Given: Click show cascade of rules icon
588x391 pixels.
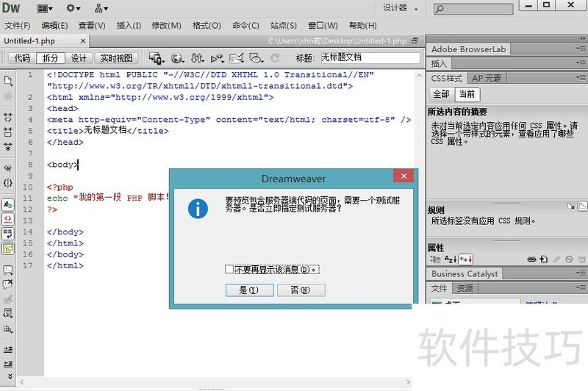Looking at the screenshot, I should pyautogui.click(x=583, y=206).
